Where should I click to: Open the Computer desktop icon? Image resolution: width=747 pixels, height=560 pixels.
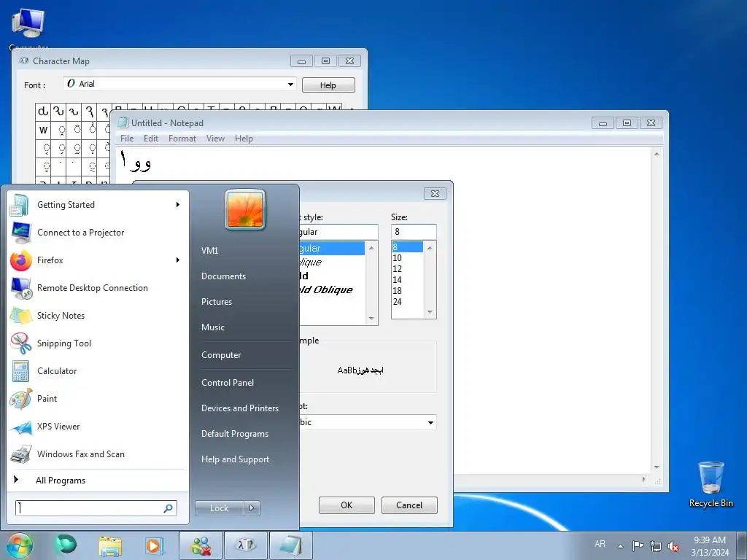(28, 28)
